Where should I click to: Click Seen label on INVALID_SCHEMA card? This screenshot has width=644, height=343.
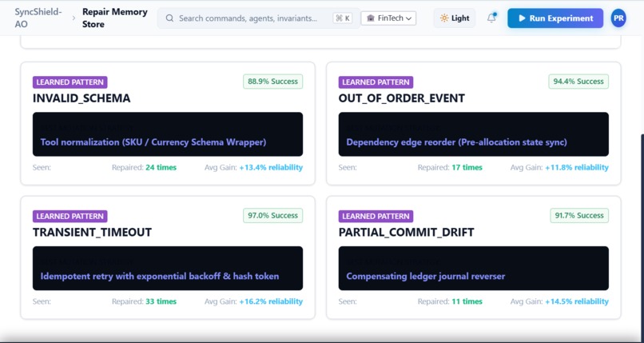42,168
